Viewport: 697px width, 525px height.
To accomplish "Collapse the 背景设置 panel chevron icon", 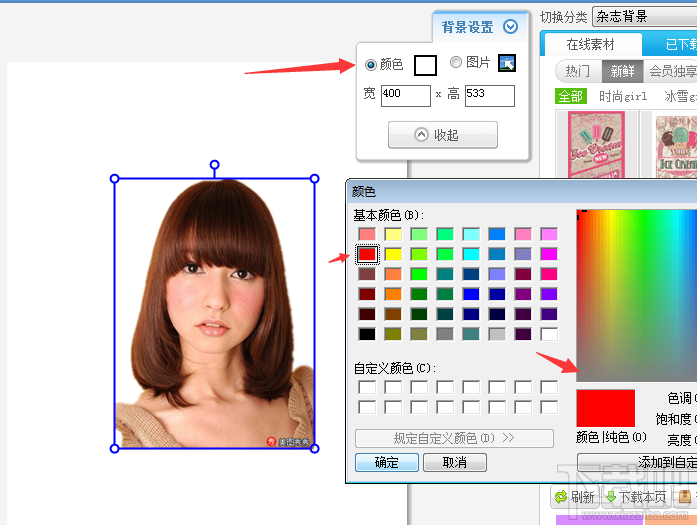I will point(510,27).
